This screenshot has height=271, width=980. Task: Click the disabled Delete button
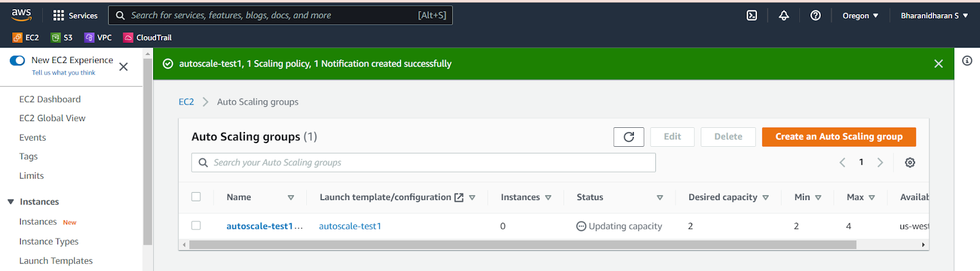click(x=728, y=137)
